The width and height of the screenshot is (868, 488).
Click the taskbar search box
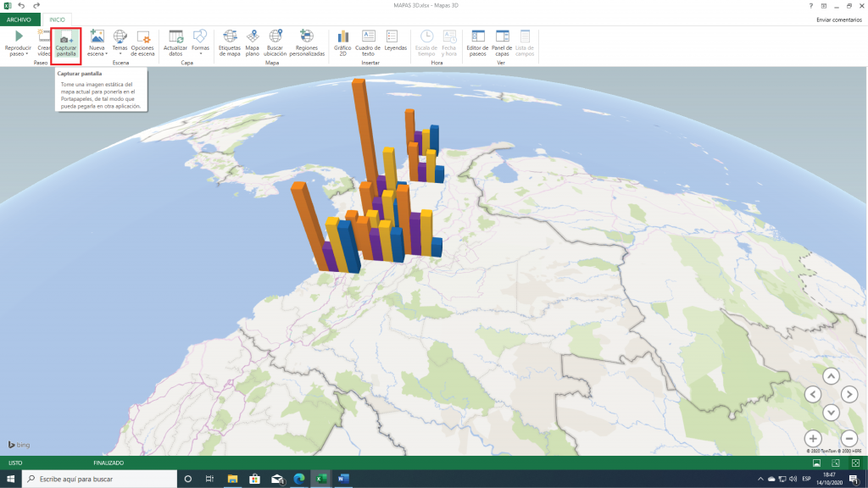tap(100, 480)
